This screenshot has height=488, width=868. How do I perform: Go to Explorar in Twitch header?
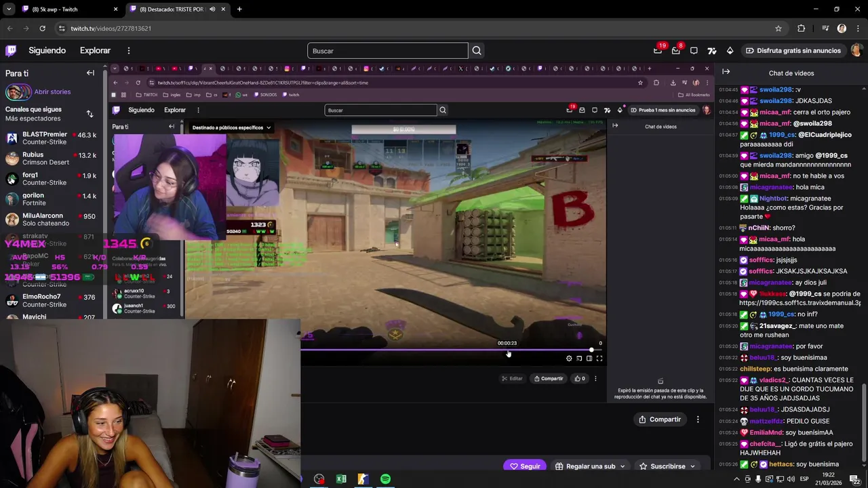pos(95,51)
